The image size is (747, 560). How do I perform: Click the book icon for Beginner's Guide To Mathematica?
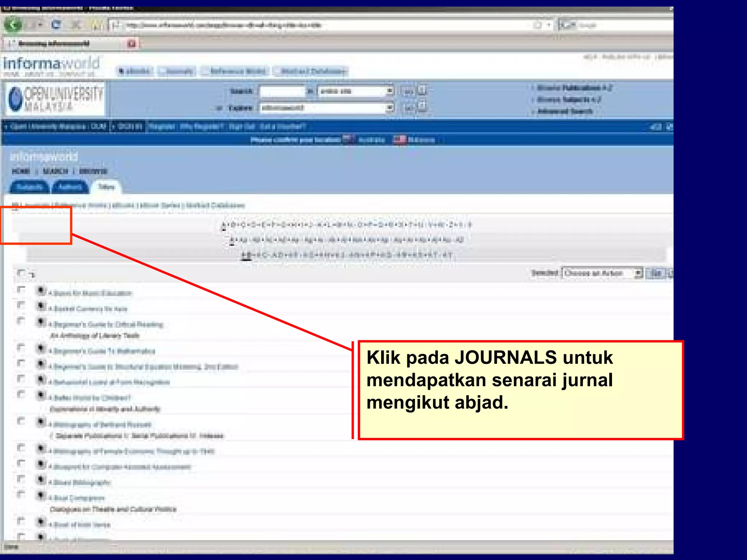(x=41, y=348)
